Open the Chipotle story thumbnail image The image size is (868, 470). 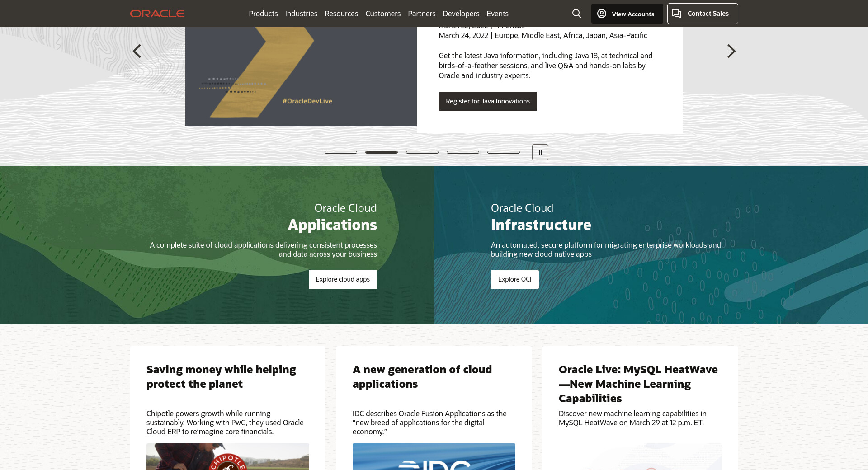pos(228,456)
